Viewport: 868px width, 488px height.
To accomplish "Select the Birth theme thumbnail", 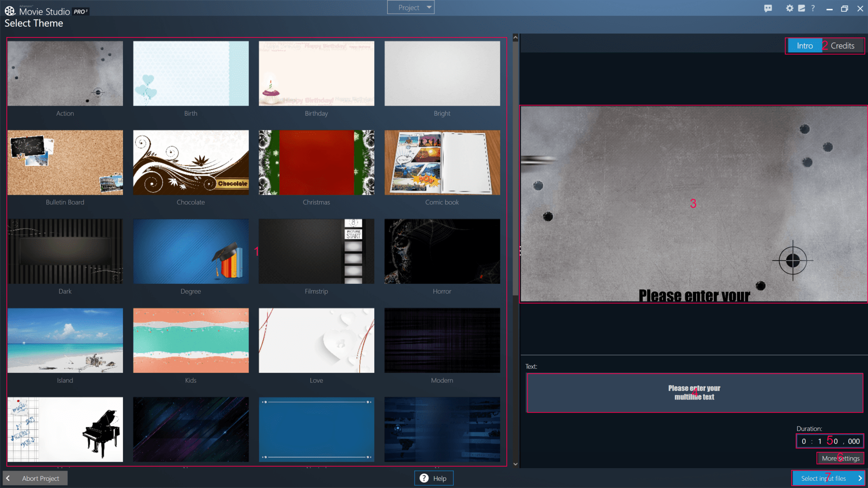I will click(x=191, y=74).
